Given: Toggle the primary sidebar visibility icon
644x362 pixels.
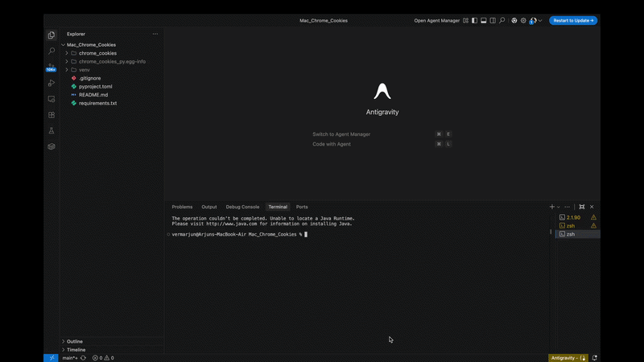Looking at the screenshot, I should click(474, 21).
